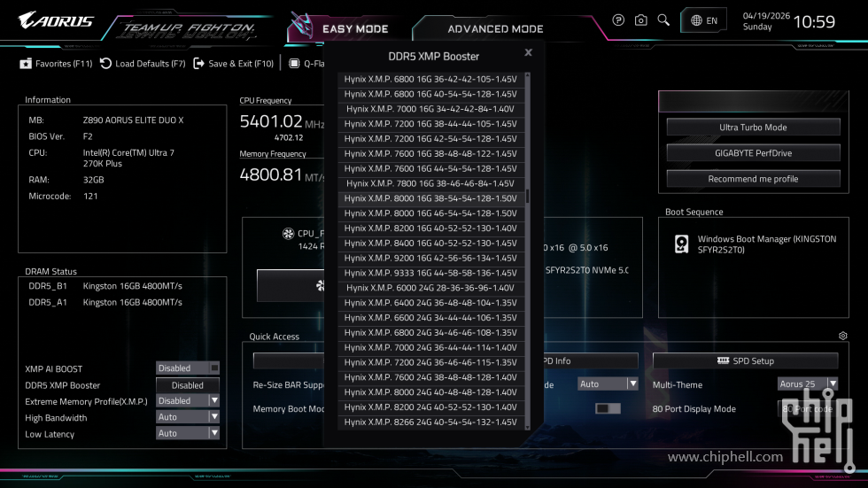Click the Save & Exit icon
The width and height of the screenshot is (868, 488).
[x=198, y=64]
